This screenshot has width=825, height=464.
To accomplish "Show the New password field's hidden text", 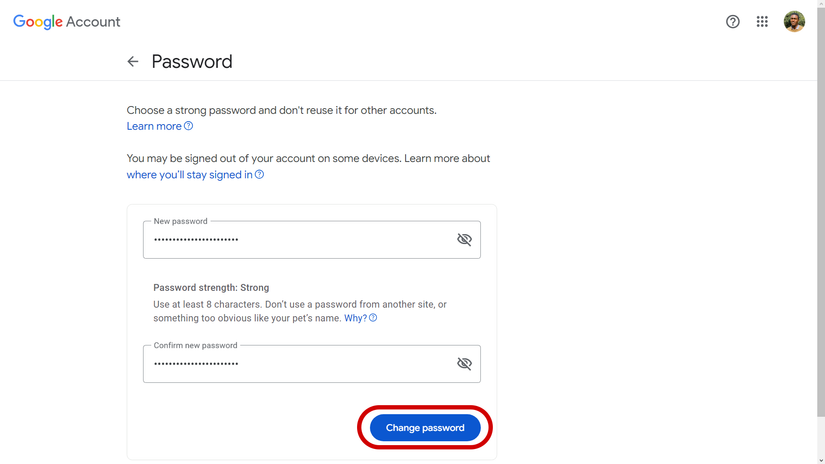I will click(x=464, y=240).
